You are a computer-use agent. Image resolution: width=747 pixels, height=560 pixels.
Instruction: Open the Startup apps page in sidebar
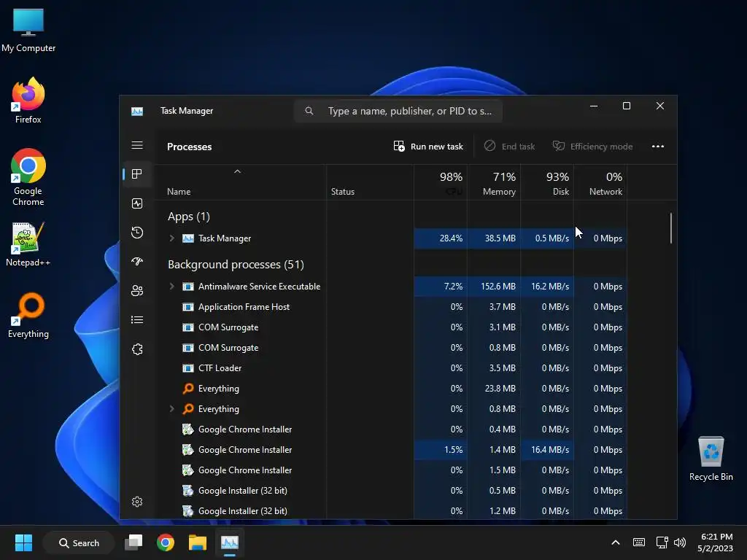point(137,262)
